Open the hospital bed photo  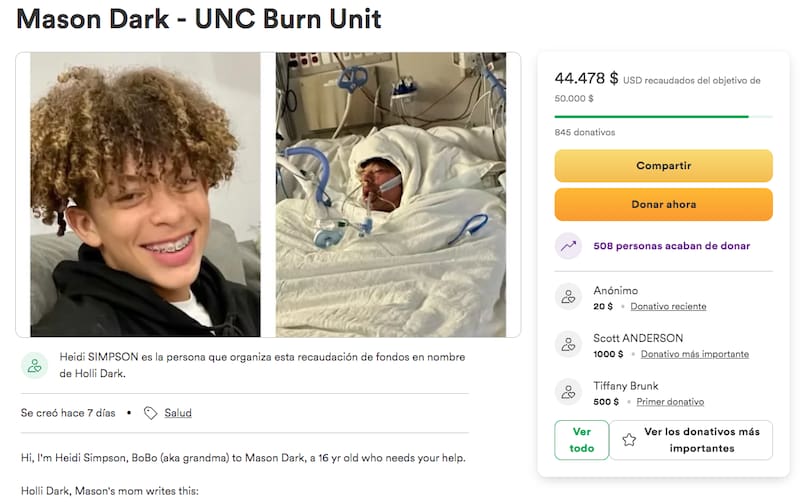point(391,194)
